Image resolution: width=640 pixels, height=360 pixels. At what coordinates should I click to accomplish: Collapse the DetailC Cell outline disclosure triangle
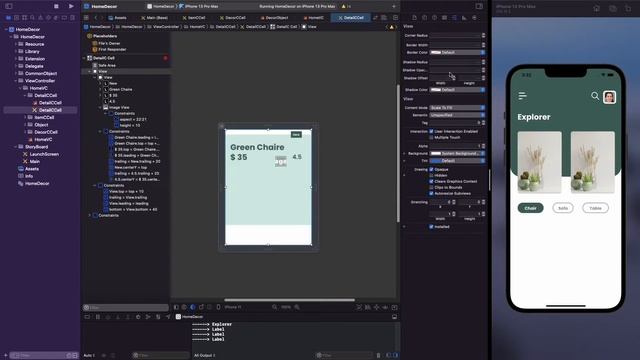pos(84,58)
